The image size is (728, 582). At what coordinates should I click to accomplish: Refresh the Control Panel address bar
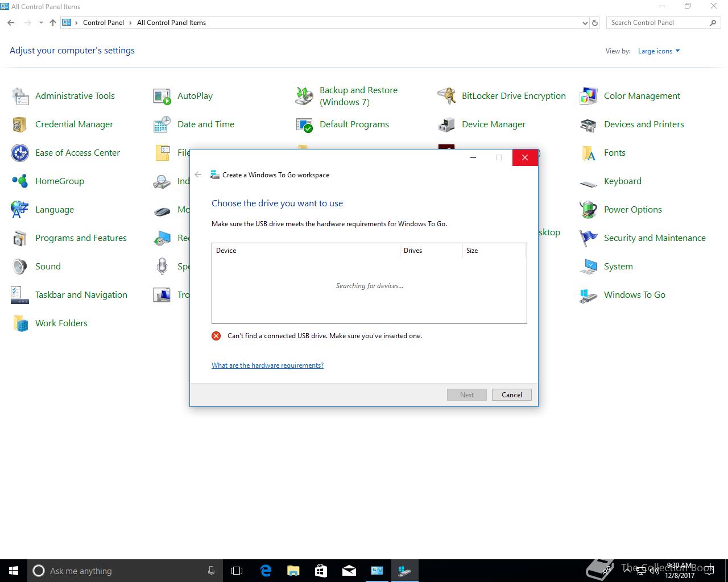point(595,23)
